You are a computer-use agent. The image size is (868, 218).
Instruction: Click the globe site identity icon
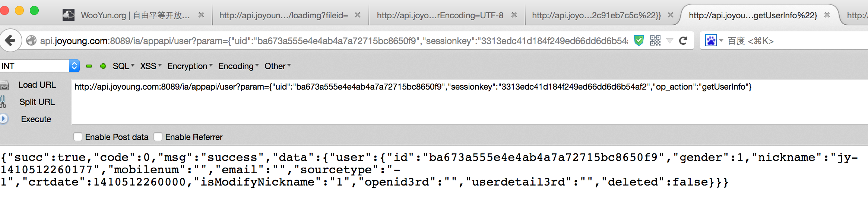31,40
